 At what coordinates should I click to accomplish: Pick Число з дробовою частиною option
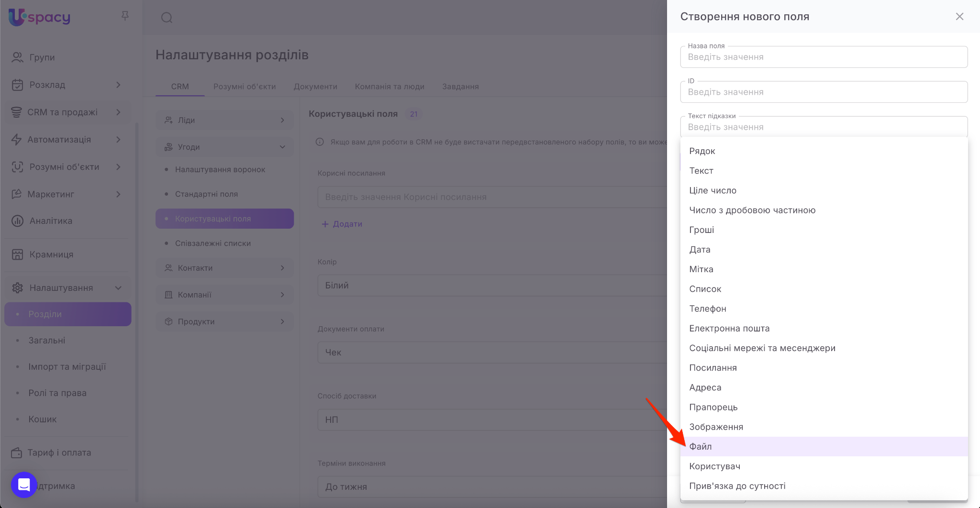tap(752, 210)
